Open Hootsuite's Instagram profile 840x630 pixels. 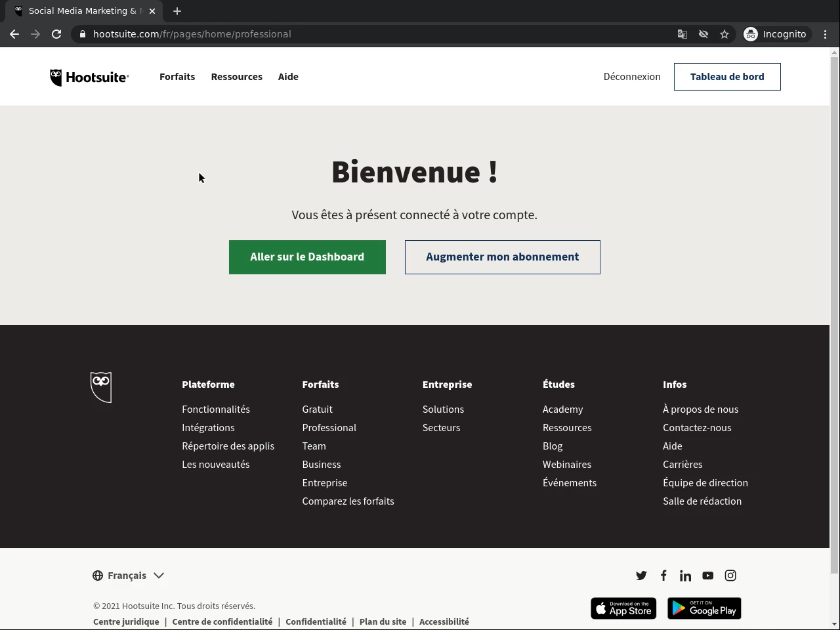(x=730, y=576)
